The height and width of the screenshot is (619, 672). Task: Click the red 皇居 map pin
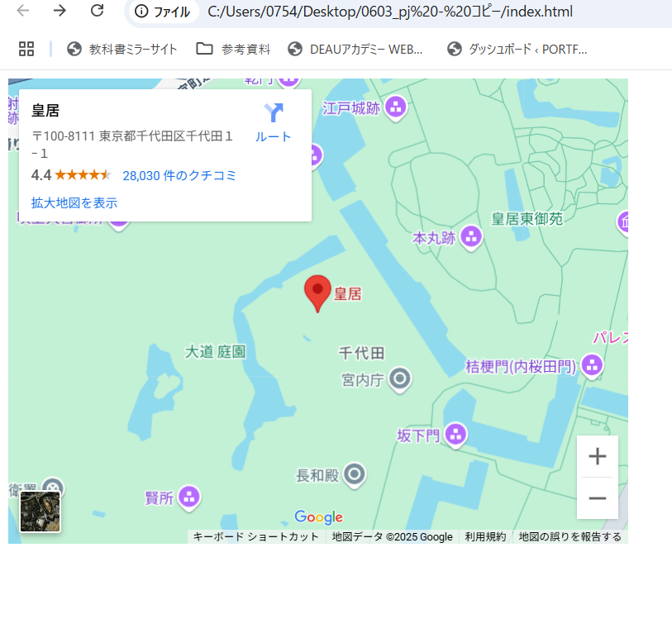(317, 293)
